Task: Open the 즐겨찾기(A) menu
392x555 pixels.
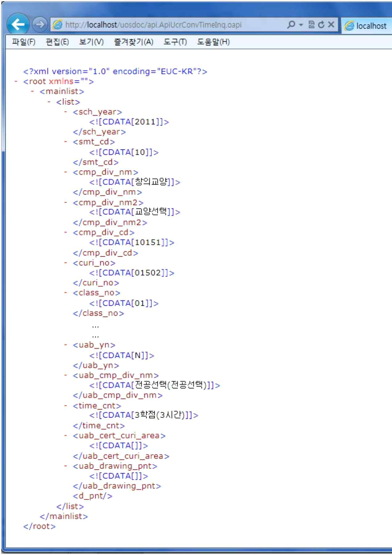Action: (x=133, y=42)
